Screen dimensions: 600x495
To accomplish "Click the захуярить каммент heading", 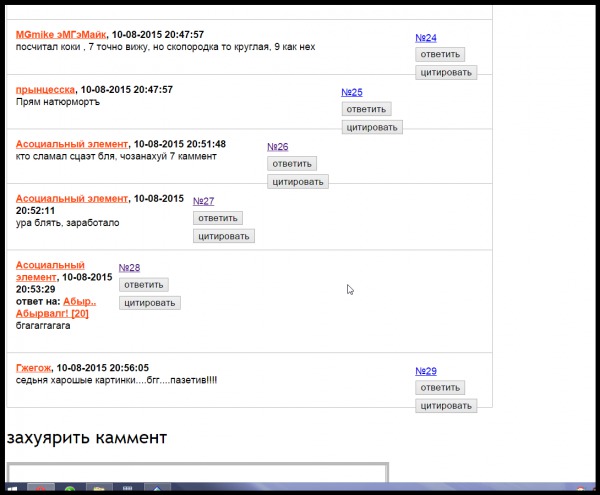I will [x=87, y=437].
